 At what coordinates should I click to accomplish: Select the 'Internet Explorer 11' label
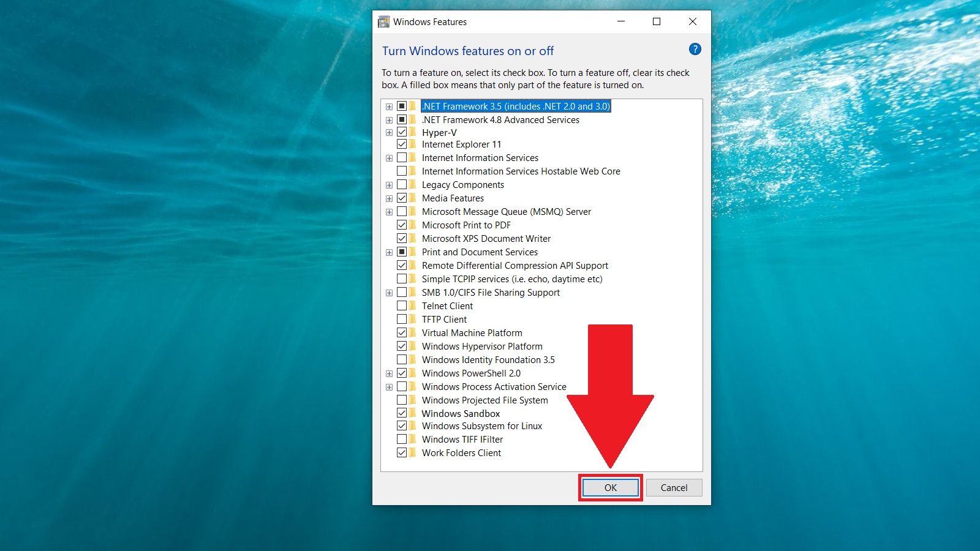(x=461, y=144)
